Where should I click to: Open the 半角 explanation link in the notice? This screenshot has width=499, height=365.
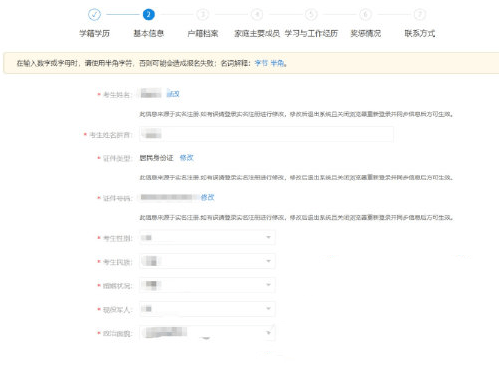[277, 63]
